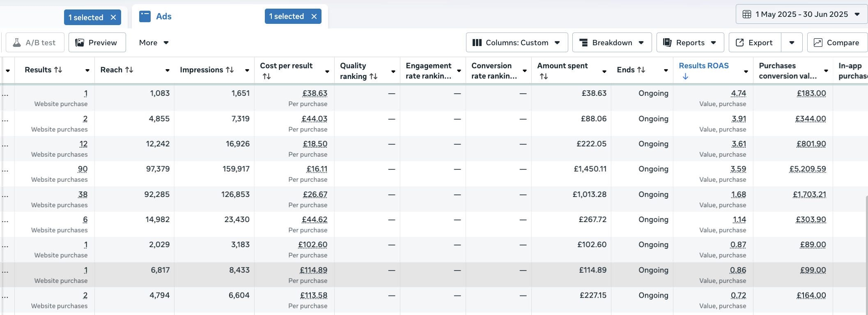868x315 pixels.
Task: Click the ROAS value 4.74
Action: click(739, 93)
